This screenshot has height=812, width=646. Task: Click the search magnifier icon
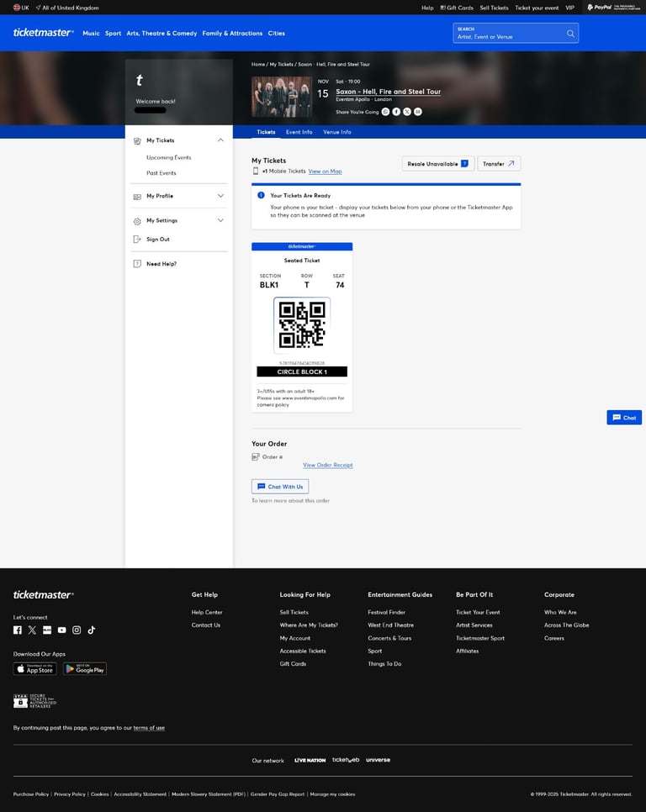(x=570, y=33)
